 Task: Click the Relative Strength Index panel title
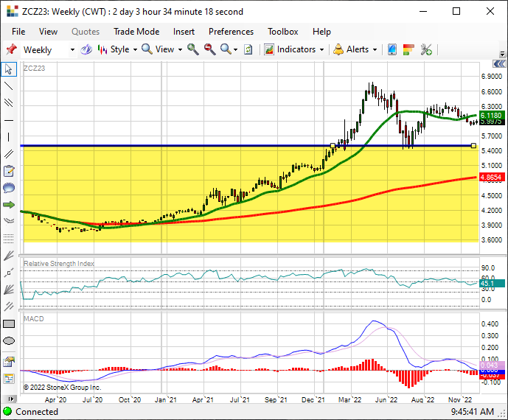59,264
